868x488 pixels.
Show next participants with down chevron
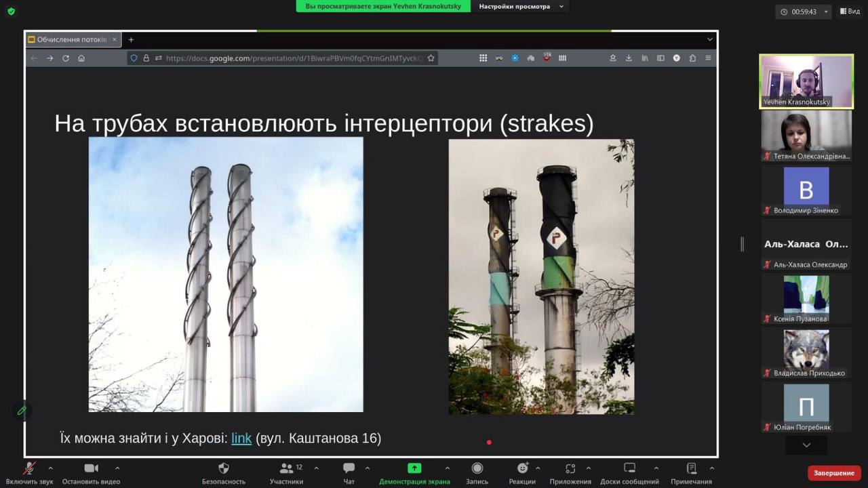[x=806, y=445]
